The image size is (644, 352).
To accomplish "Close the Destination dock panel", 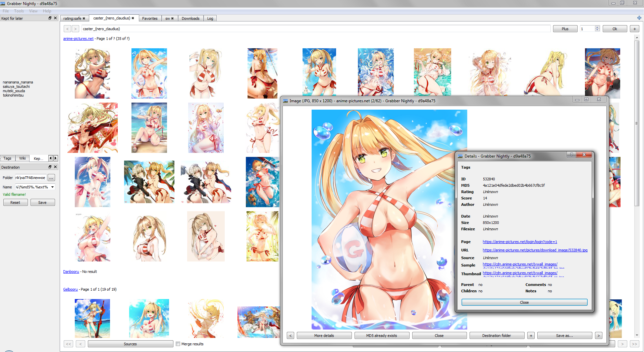I will [x=55, y=167].
